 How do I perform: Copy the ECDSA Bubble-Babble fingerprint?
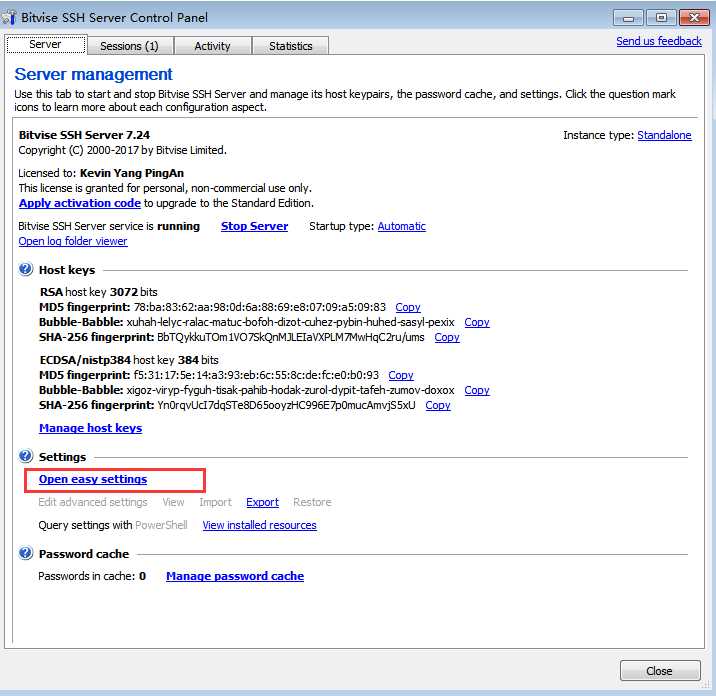click(477, 390)
